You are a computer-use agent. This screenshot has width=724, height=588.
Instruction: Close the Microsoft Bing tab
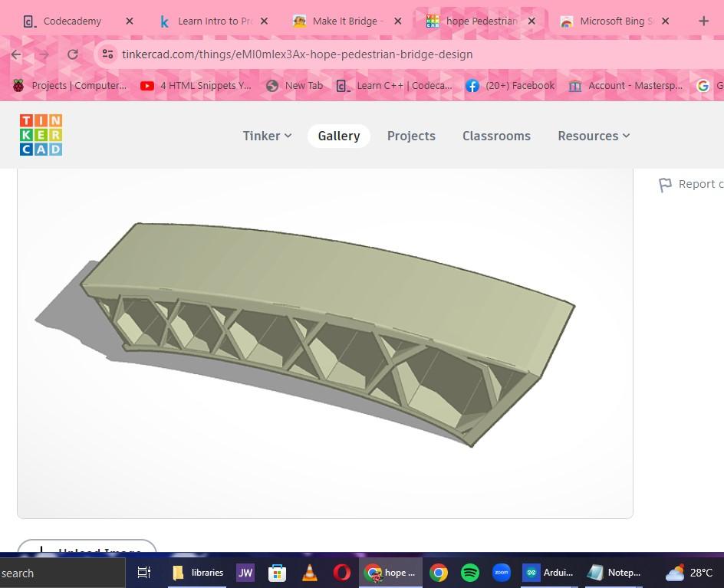pos(666,21)
